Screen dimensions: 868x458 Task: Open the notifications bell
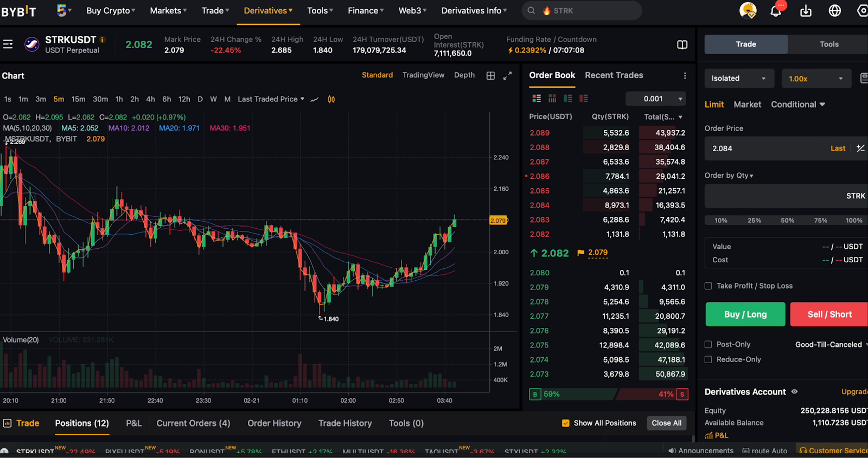[x=776, y=10]
